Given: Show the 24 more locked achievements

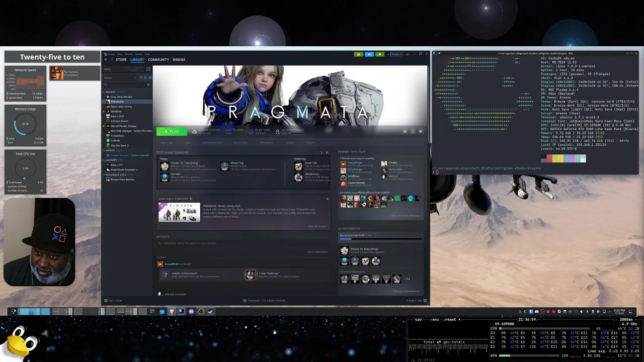Looking at the screenshot, I should click(408, 279).
